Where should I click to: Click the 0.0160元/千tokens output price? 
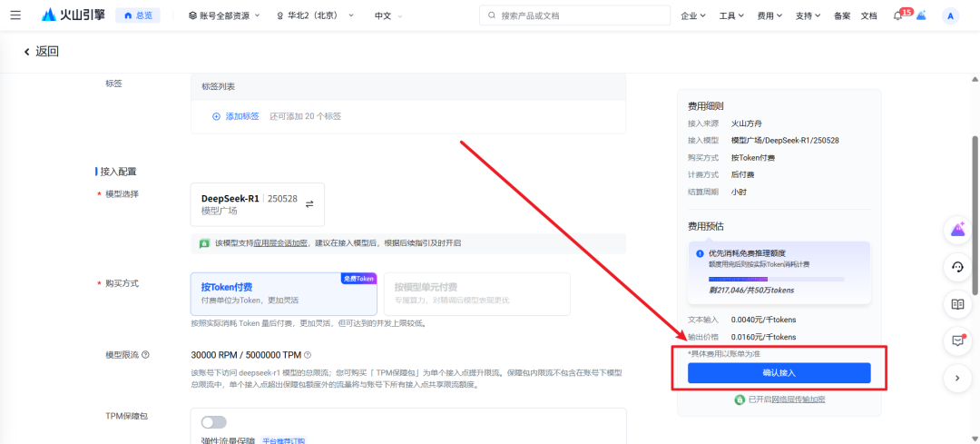pyautogui.click(x=764, y=337)
